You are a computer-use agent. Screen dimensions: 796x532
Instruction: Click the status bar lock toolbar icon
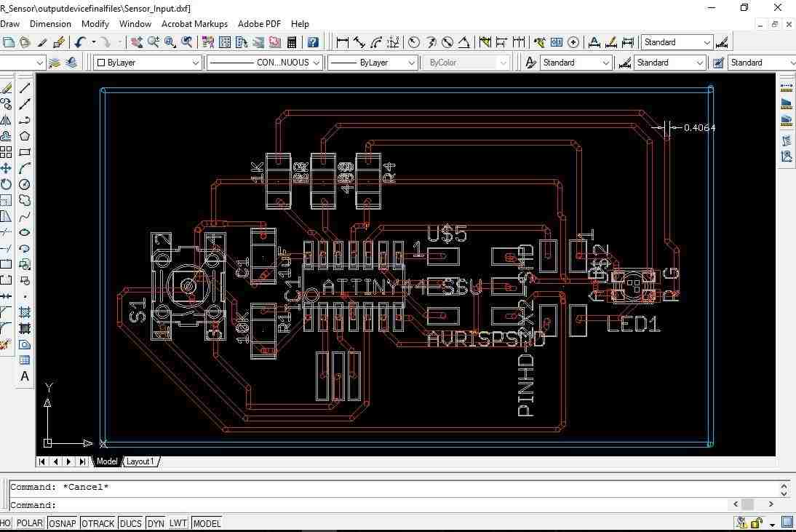point(757,523)
